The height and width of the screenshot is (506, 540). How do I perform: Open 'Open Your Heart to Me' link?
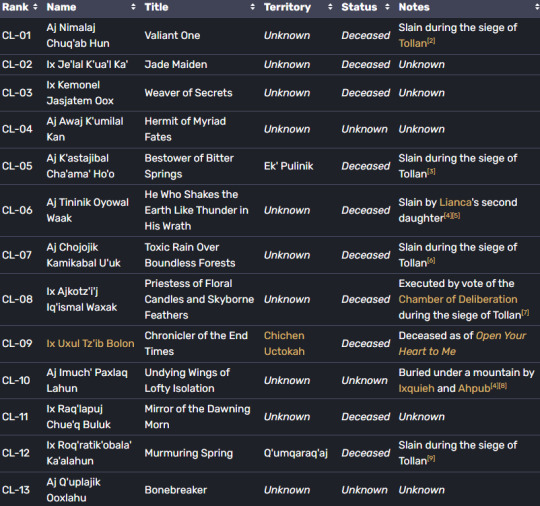click(x=462, y=343)
